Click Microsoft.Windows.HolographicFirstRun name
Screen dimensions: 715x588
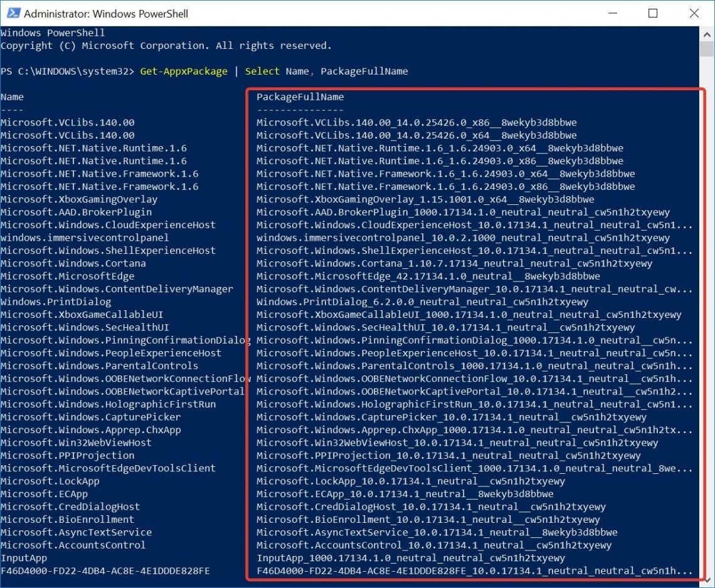[108, 404]
